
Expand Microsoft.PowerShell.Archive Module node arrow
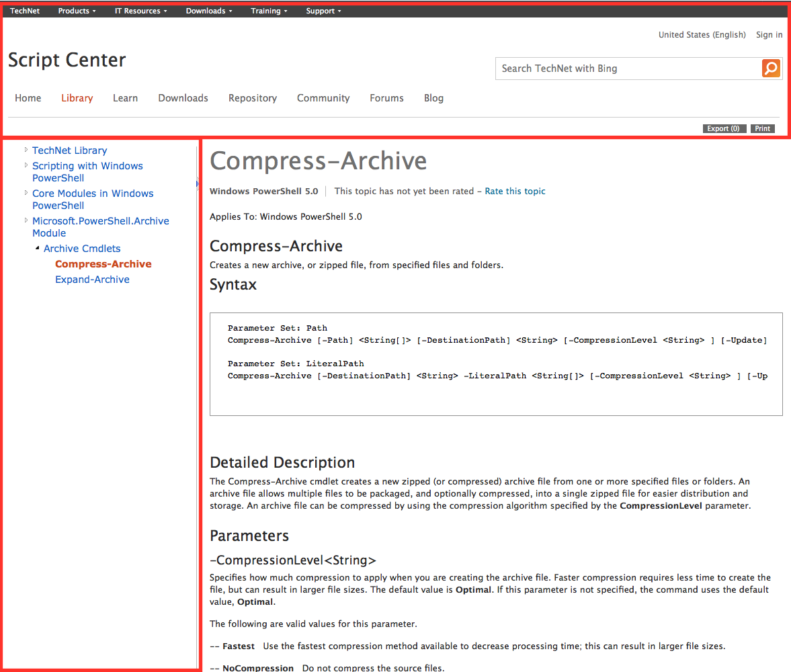(26, 220)
